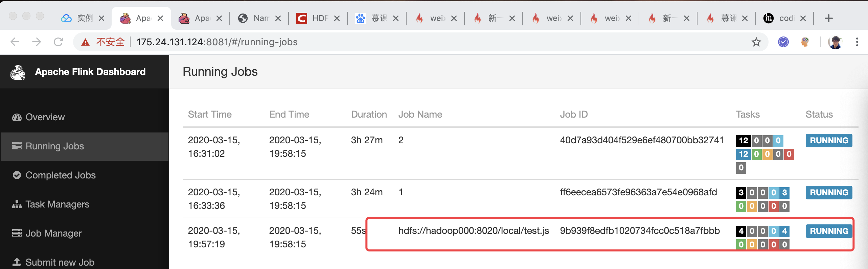Click Status column header

pos(819,115)
